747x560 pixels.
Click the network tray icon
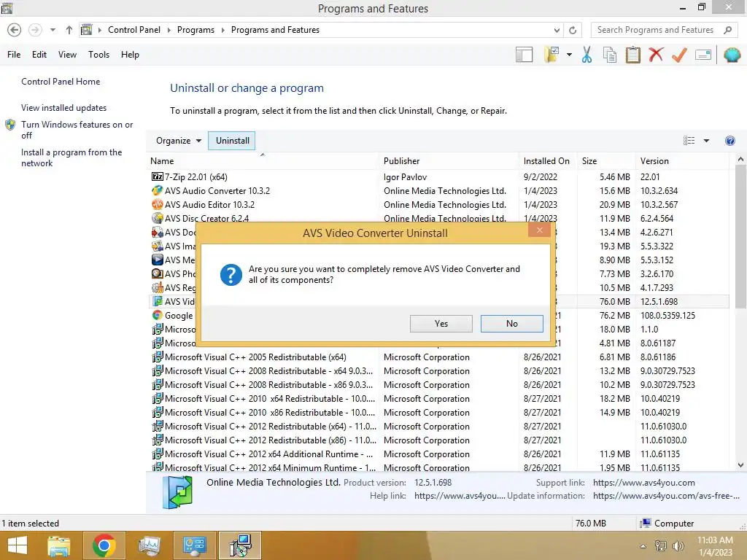[x=660, y=545]
